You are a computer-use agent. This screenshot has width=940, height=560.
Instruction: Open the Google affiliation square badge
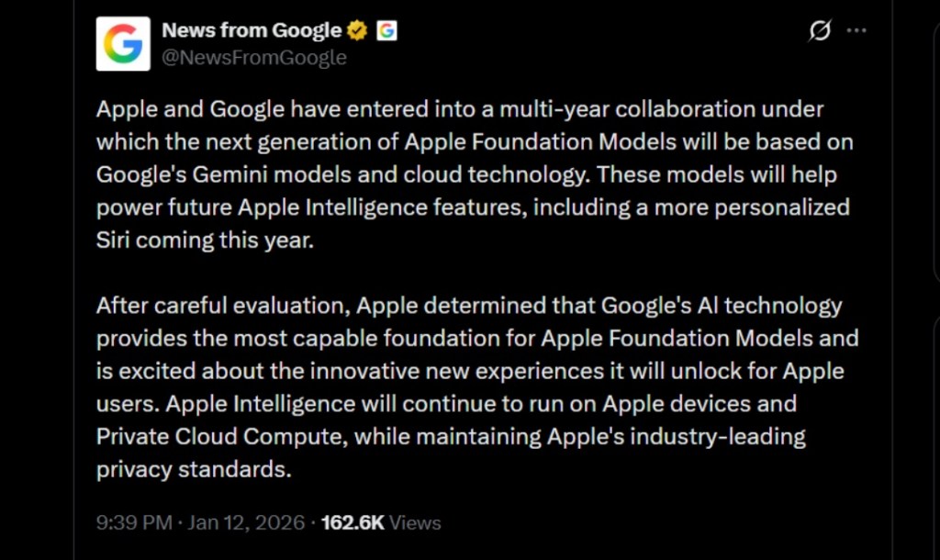tap(386, 29)
